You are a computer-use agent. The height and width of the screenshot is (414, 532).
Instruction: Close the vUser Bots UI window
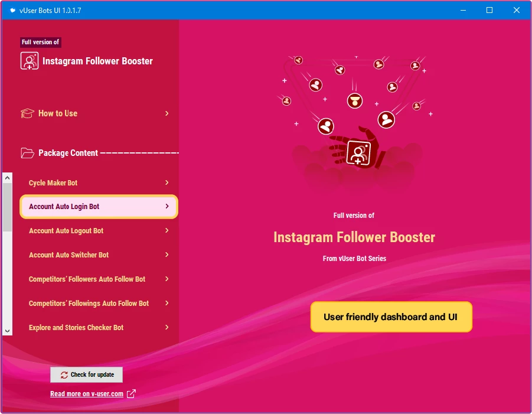516,10
